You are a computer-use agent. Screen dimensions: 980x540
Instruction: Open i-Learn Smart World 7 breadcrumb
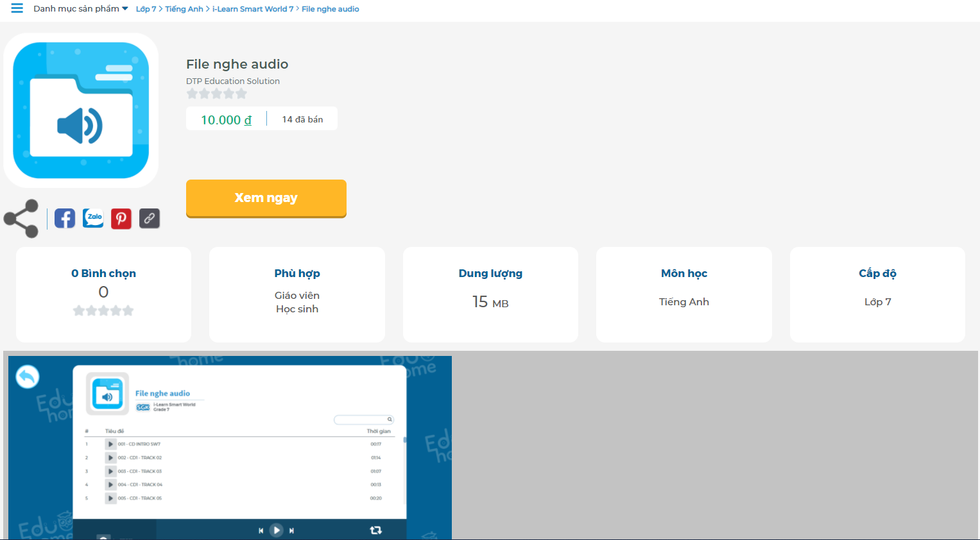point(253,9)
